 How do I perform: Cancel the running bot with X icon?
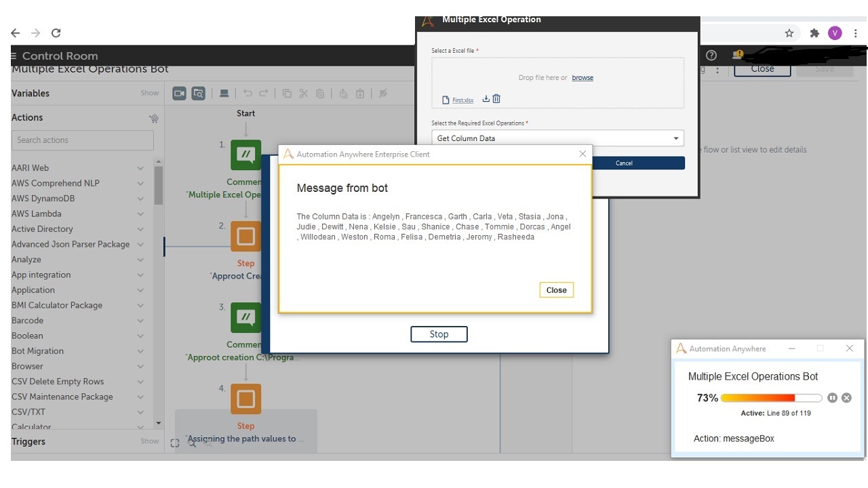(x=846, y=398)
